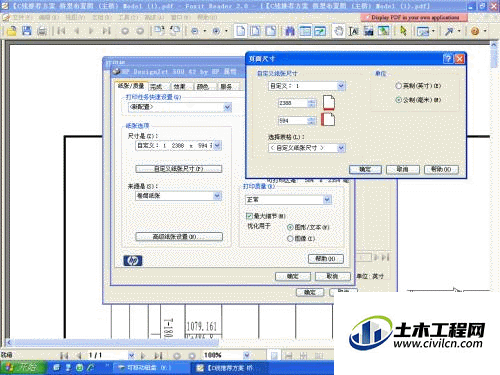Choose landscape orientation icon beside height 594

point(328,119)
